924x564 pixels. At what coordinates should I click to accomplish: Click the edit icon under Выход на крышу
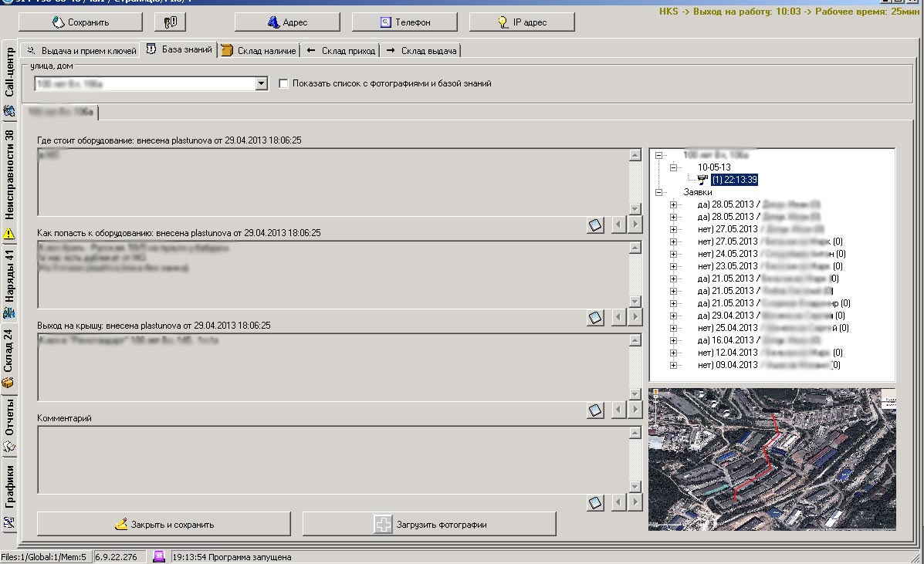[595, 410]
